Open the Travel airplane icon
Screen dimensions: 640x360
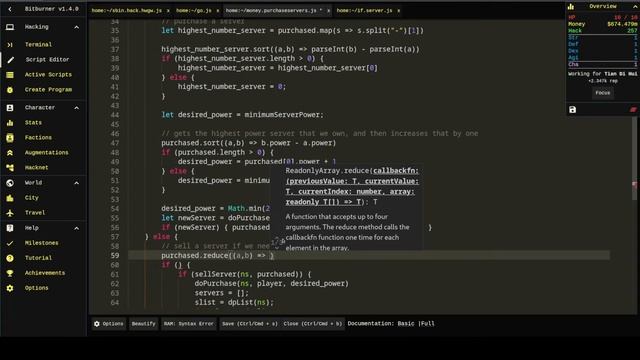coord(10,213)
